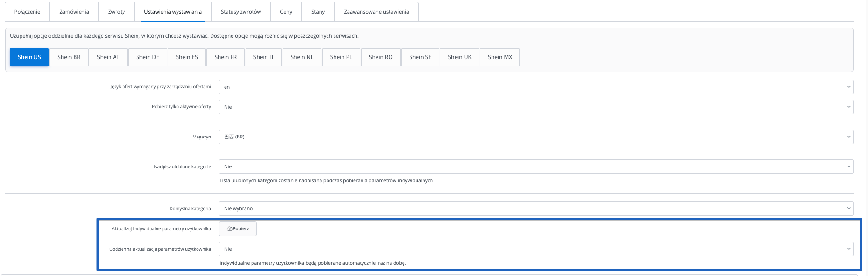Select the Shein DE service button
This screenshot has width=868, height=276.
coord(147,57)
